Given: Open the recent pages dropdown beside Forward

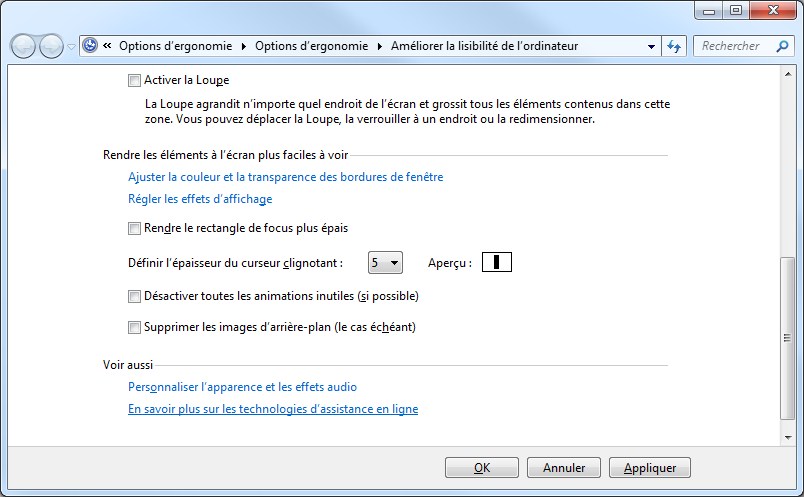Looking at the screenshot, I should coord(71,46).
